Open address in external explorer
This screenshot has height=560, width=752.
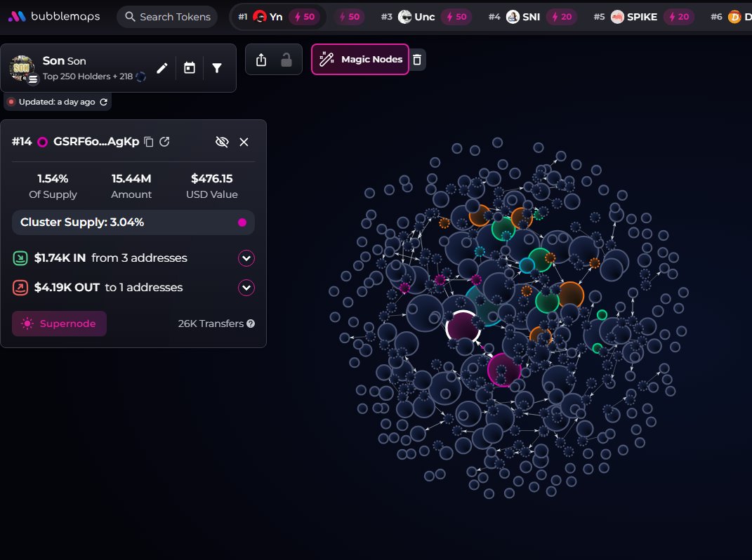point(164,142)
